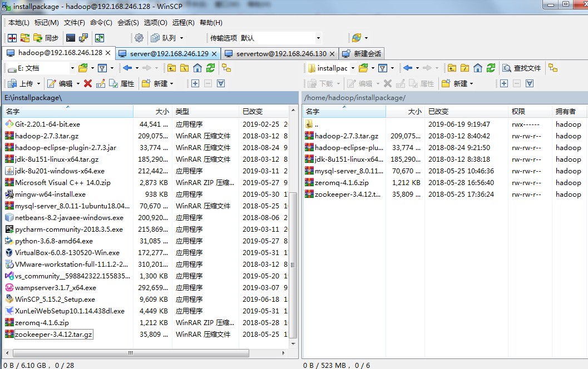Select local file zookeeper-3.4.12.tar.gz
Viewport: 588px width, 369px height.
[53, 334]
